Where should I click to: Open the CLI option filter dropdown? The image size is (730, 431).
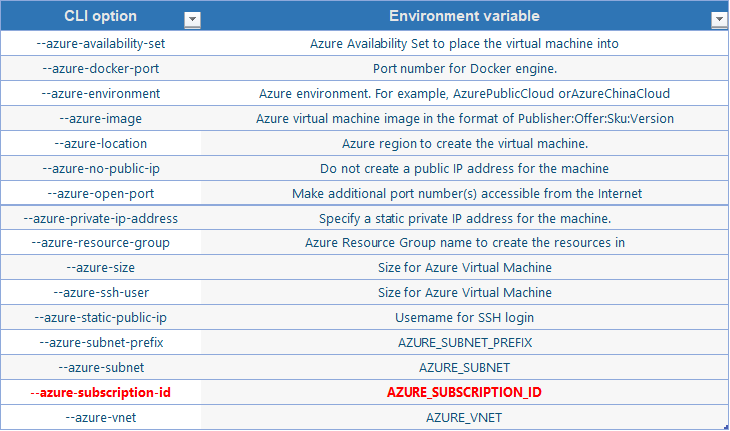pos(192,20)
